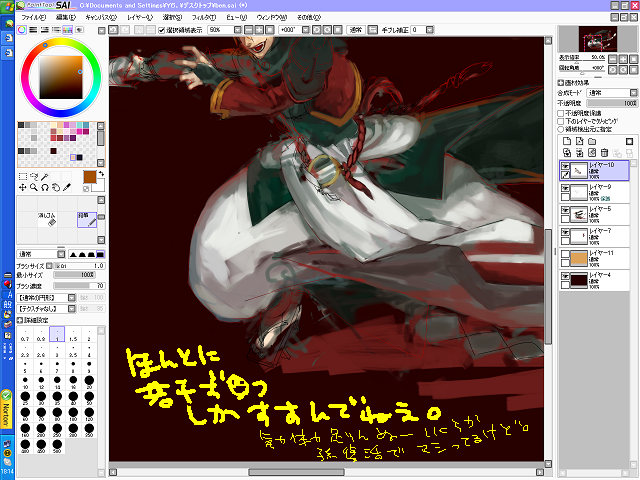Toggle the HSV slider panel icon
Image resolution: width=640 pixels, height=480 pixels.
click(x=44, y=30)
